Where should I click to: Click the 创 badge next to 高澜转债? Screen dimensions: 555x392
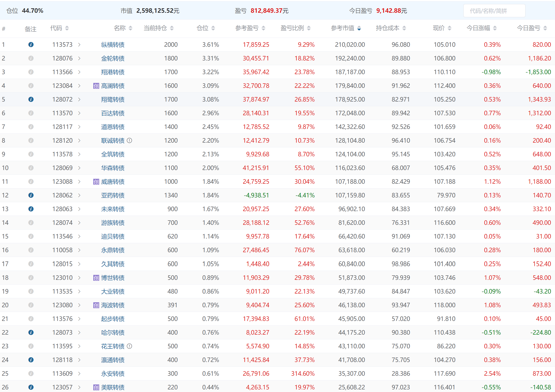pyautogui.click(x=96, y=86)
